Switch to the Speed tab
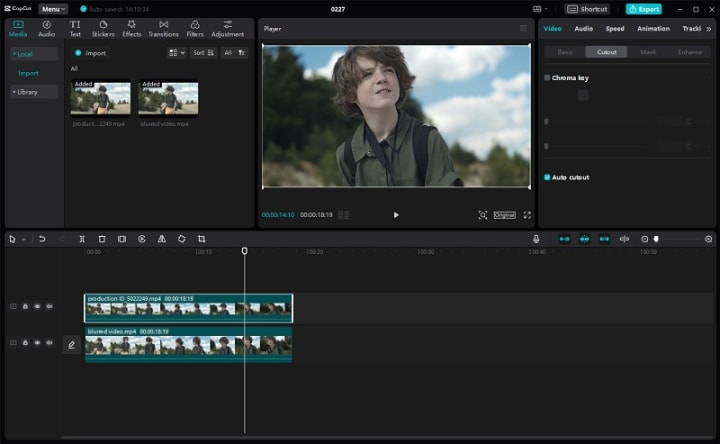The image size is (720, 444). pyautogui.click(x=614, y=29)
